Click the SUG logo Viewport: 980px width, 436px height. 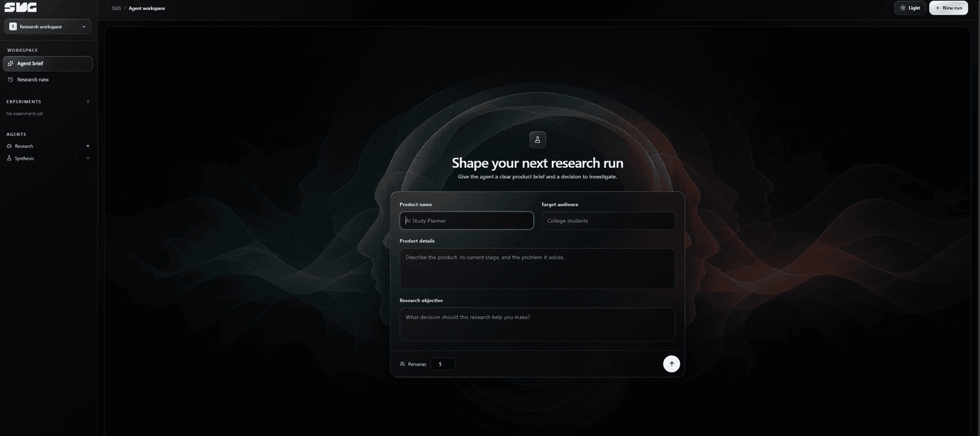coord(20,7)
